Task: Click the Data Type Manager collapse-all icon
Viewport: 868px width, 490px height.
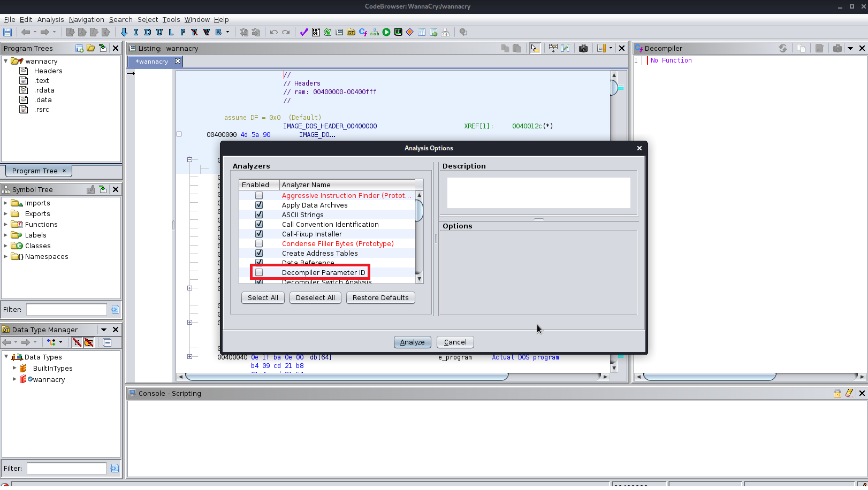Action: coord(107,342)
